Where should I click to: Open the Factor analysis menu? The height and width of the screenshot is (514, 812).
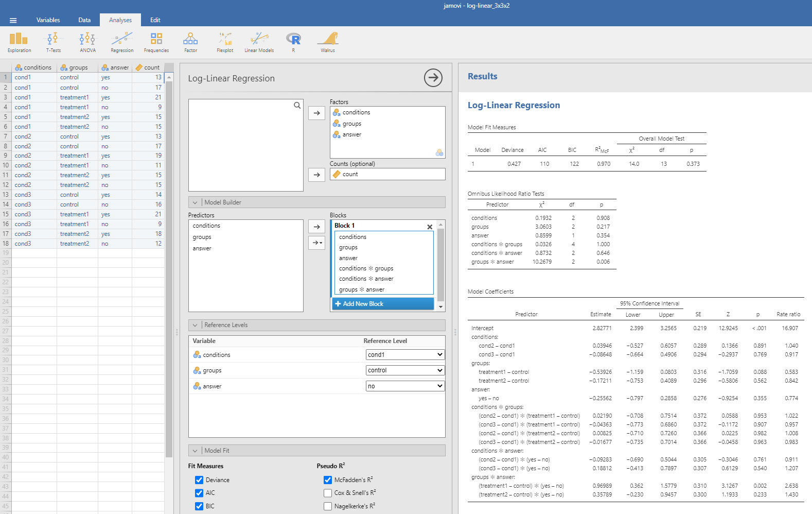tap(190, 42)
